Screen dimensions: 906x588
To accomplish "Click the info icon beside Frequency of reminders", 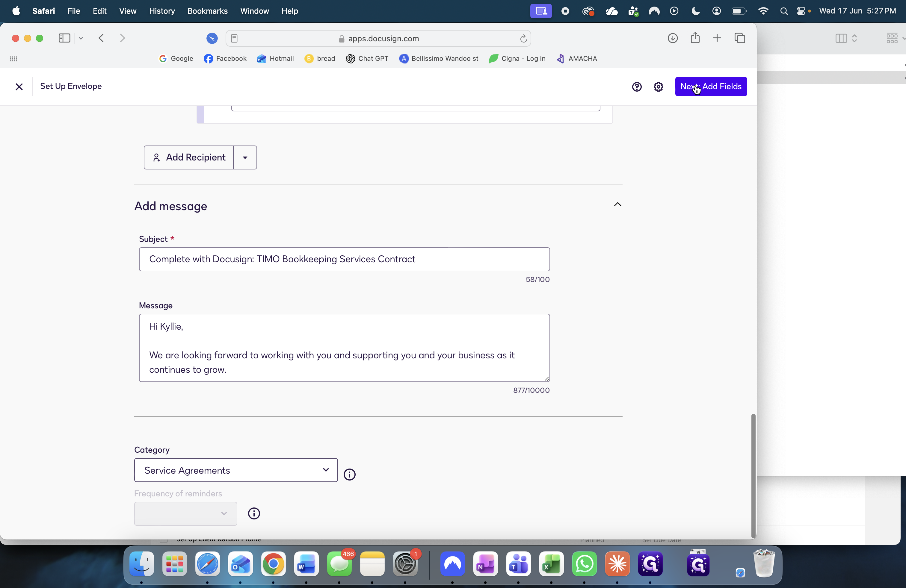I will [254, 513].
